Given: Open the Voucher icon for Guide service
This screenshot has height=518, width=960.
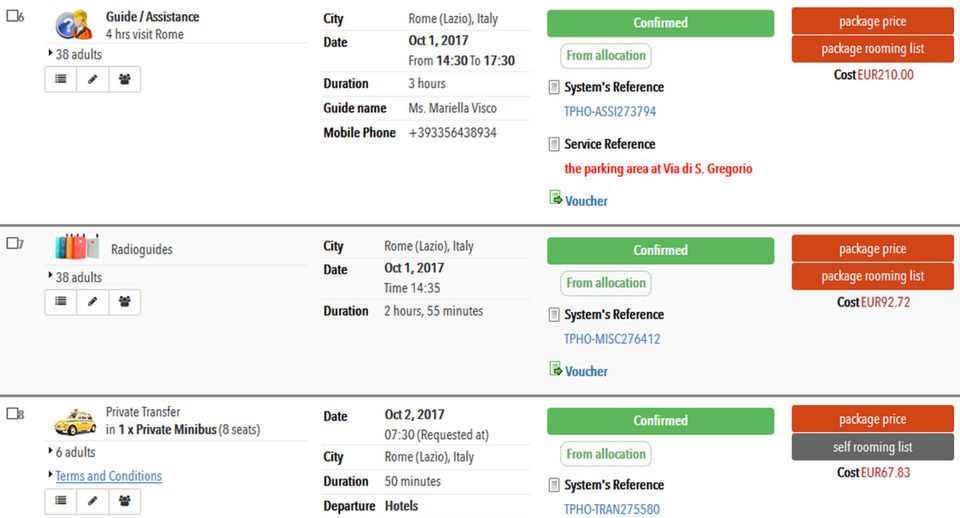Looking at the screenshot, I should point(556,199).
